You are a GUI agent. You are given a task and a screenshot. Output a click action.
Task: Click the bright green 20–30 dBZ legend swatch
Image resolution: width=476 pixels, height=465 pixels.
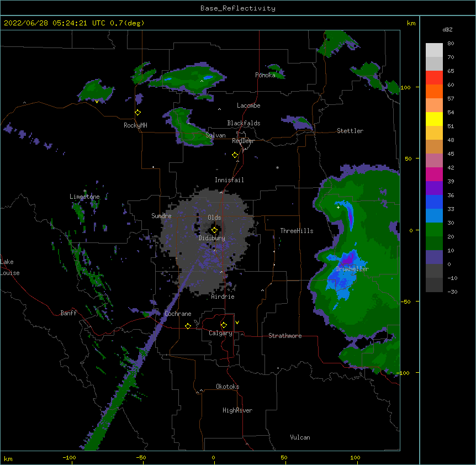(434, 230)
